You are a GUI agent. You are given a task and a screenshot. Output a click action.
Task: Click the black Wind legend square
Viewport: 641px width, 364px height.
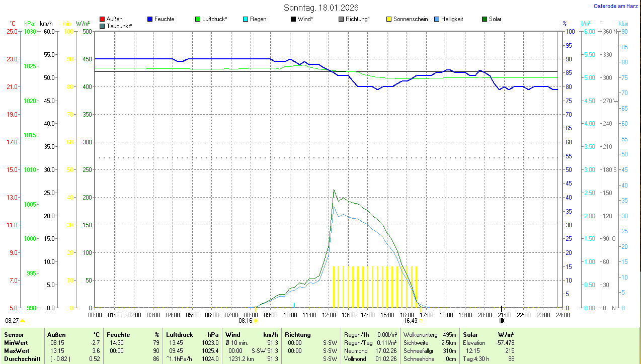[293, 19]
